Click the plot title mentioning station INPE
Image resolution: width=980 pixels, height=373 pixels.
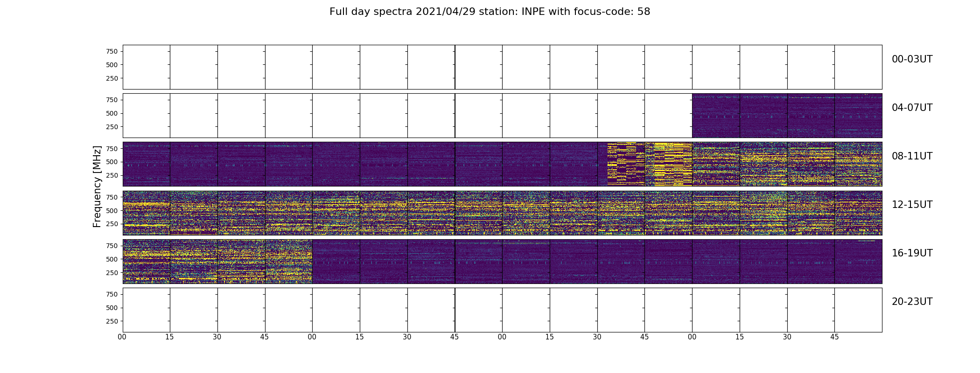tap(490, 12)
